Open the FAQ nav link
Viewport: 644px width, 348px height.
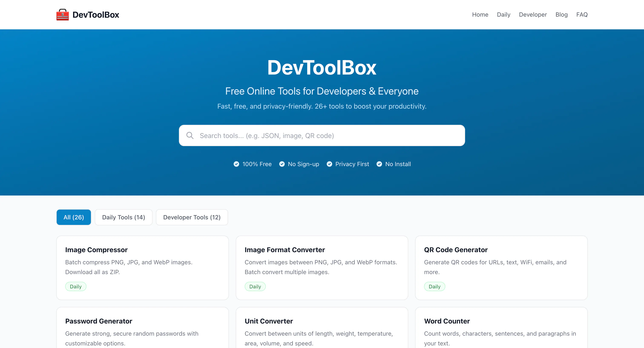click(582, 14)
